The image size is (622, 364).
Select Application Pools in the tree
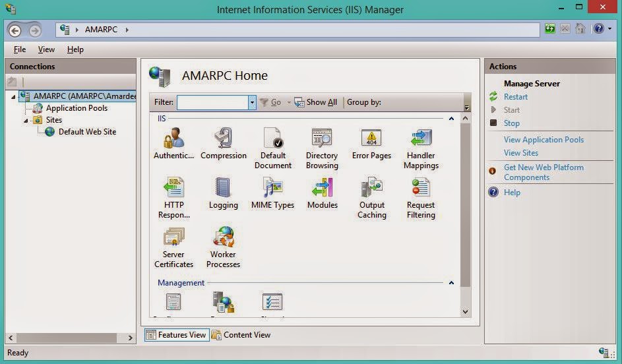pos(77,108)
